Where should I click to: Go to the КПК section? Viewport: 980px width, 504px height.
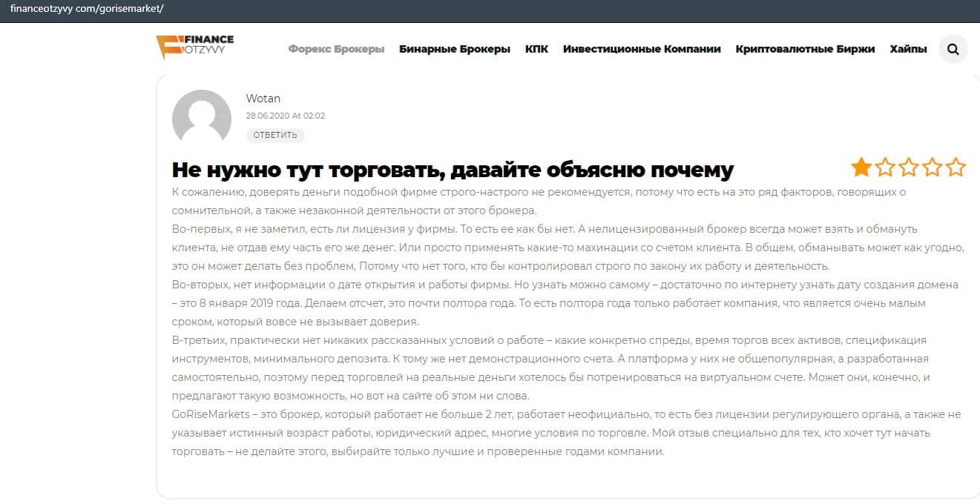537,49
